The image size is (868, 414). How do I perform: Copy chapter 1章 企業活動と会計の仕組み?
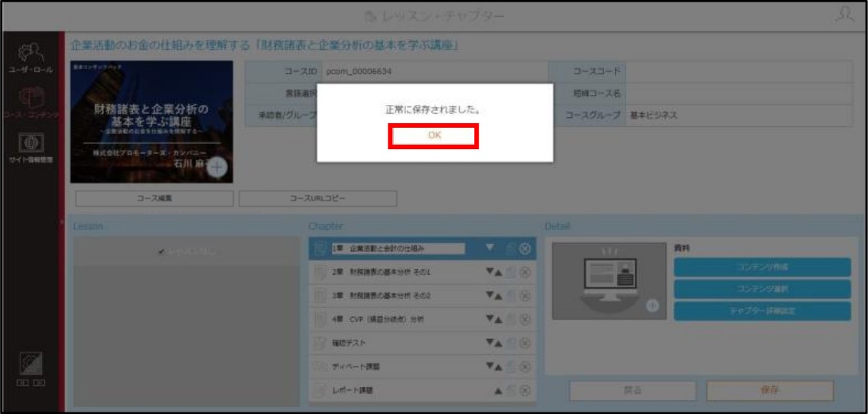point(512,249)
